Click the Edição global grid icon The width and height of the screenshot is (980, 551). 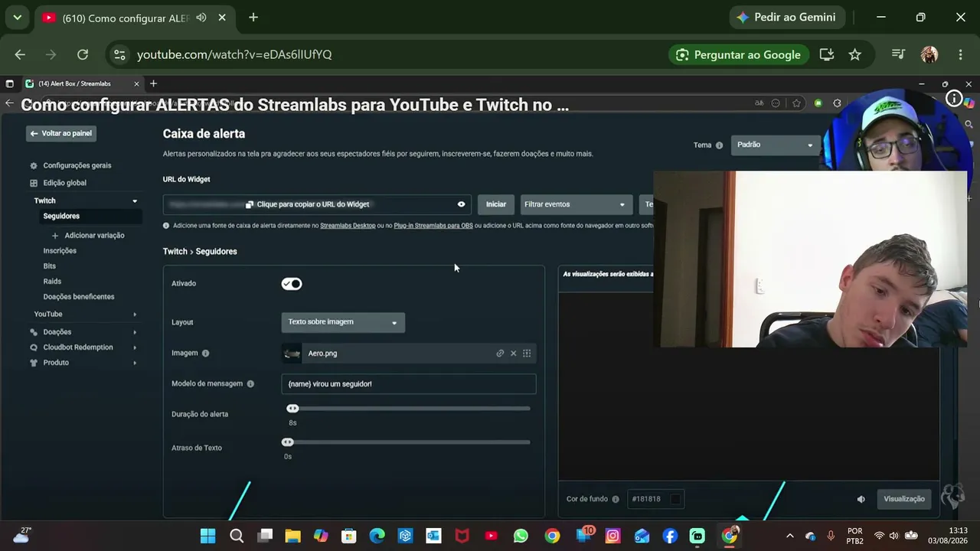coord(34,183)
